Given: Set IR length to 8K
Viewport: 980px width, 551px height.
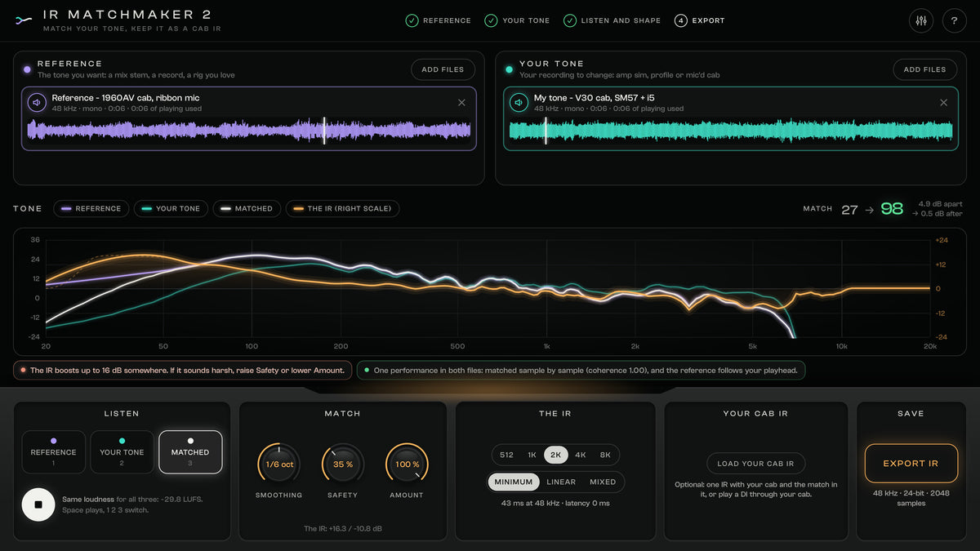Looking at the screenshot, I should [605, 455].
